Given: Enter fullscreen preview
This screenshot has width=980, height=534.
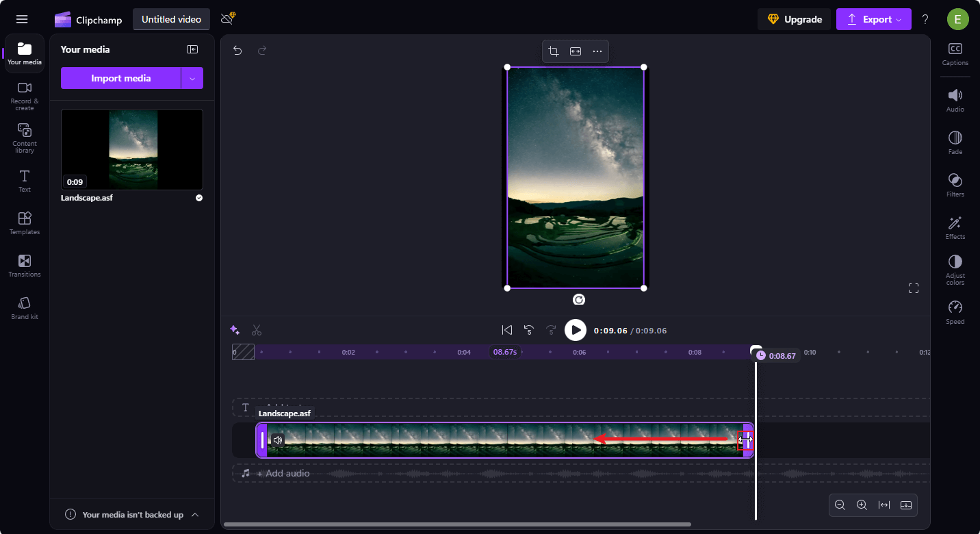Looking at the screenshot, I should tap(914, 288).
